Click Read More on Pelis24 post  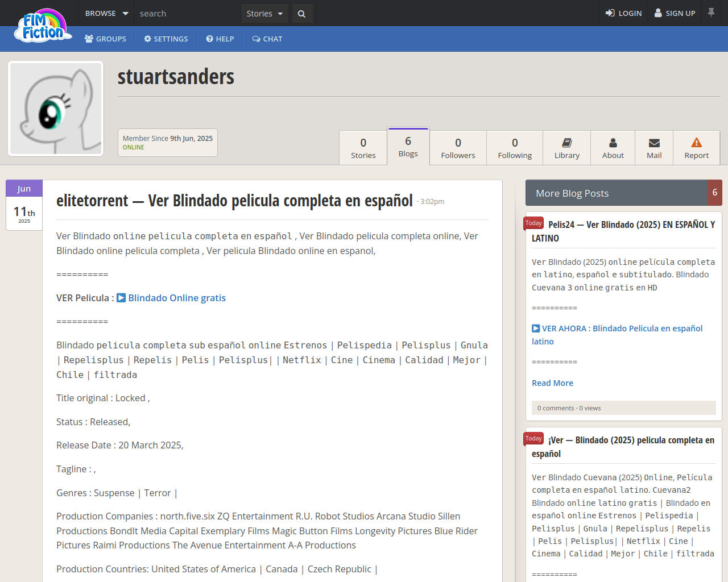point(552,383)
